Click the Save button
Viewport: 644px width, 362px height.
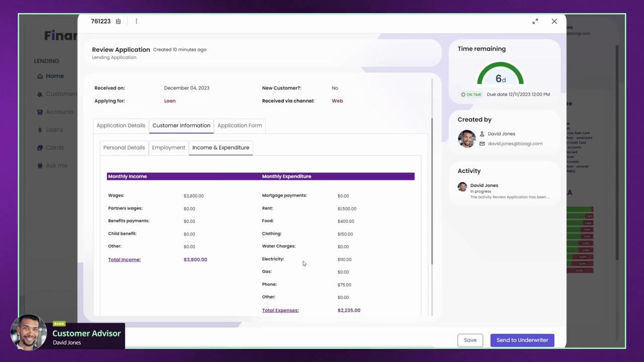coord(470,340)
